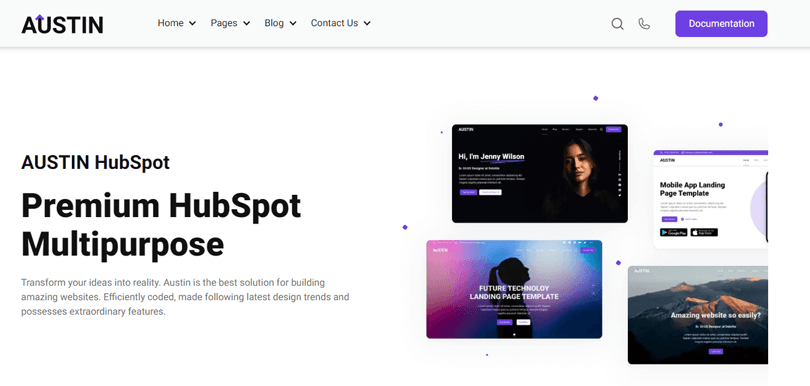Image resolution: width=810 pixels, height=386 pixels.
Task: Click App Store badge in mobile preview
Action: coord(704,233)
